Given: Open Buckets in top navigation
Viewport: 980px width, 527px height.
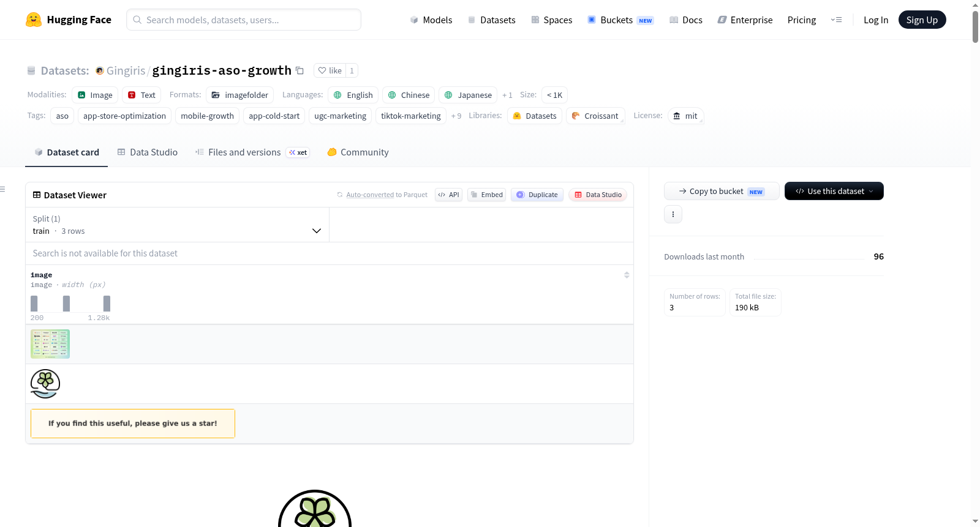Looking at the screenshot, I should (x=620, y=20).
